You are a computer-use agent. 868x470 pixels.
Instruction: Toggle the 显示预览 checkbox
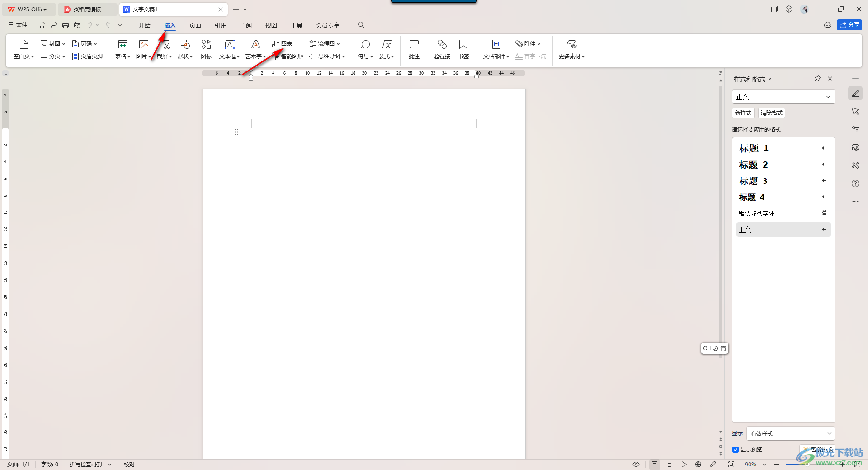736,450
